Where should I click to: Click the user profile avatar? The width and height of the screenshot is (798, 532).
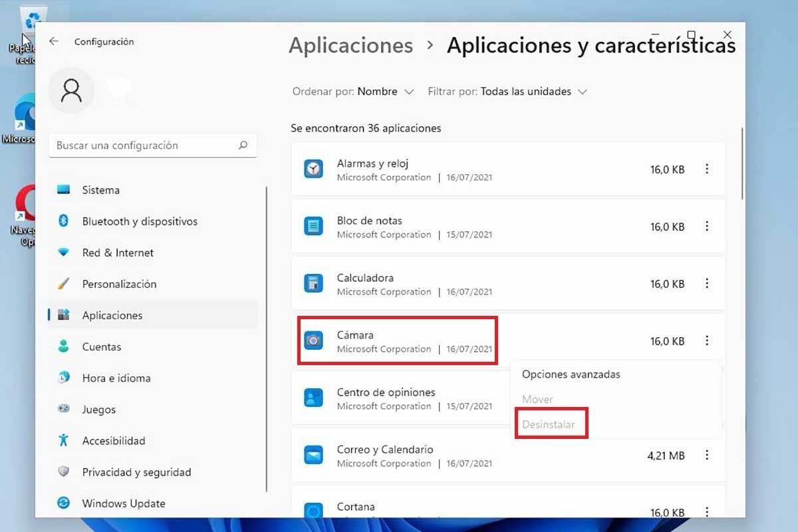(71, 90)
